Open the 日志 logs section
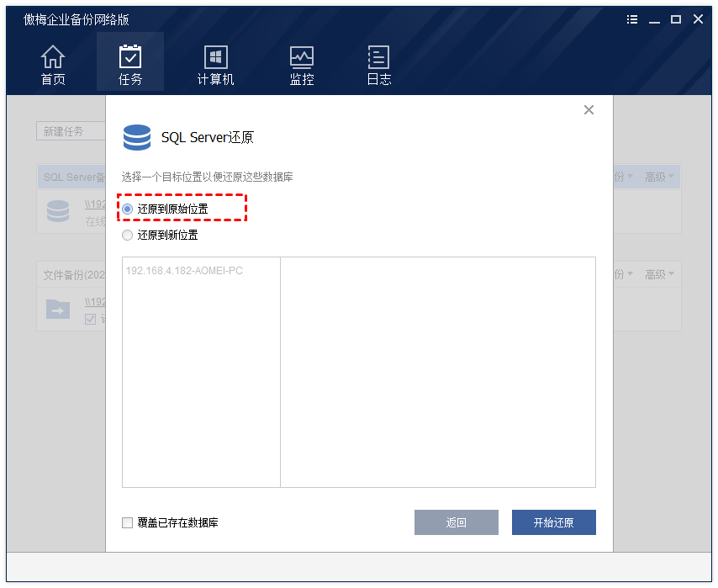 click(378, 64)
